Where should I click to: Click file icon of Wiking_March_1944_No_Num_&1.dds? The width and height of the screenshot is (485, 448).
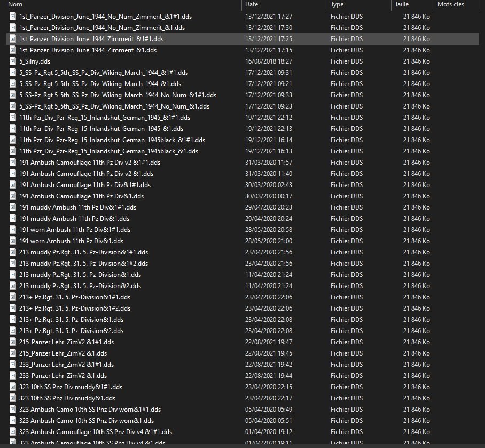[13, 106]
